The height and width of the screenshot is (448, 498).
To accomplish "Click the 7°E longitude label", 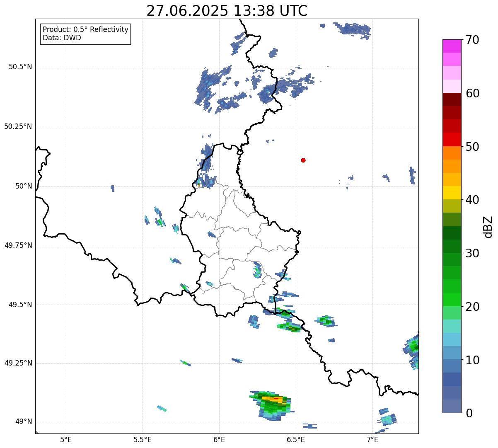I will [372, 439].
